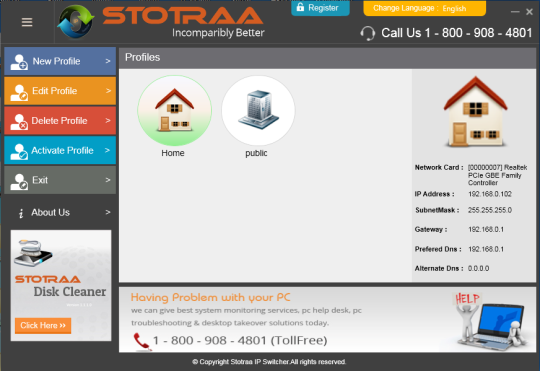Click the red telephone icon in banner
Screen dimensions: 540x371
pyautogui.click(x=142, y=341)
